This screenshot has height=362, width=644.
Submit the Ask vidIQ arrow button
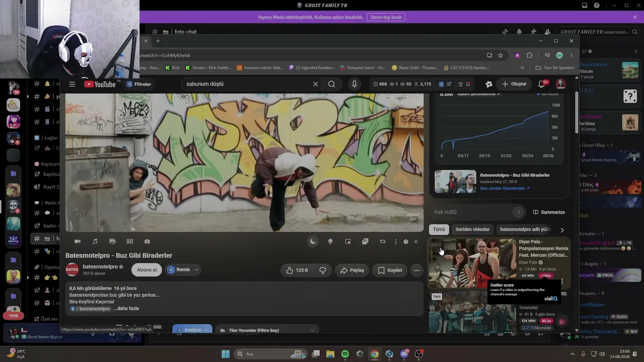point(519,212)
